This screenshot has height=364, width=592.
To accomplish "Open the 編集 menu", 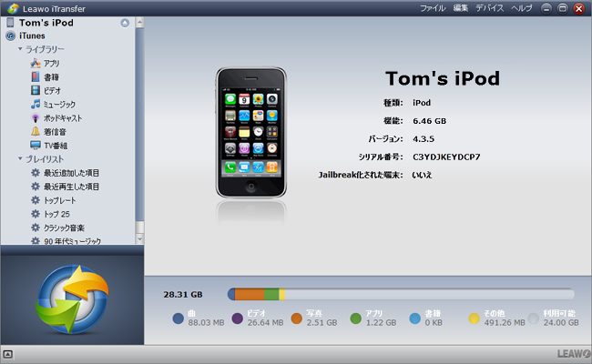I will [x=461, y=8].
